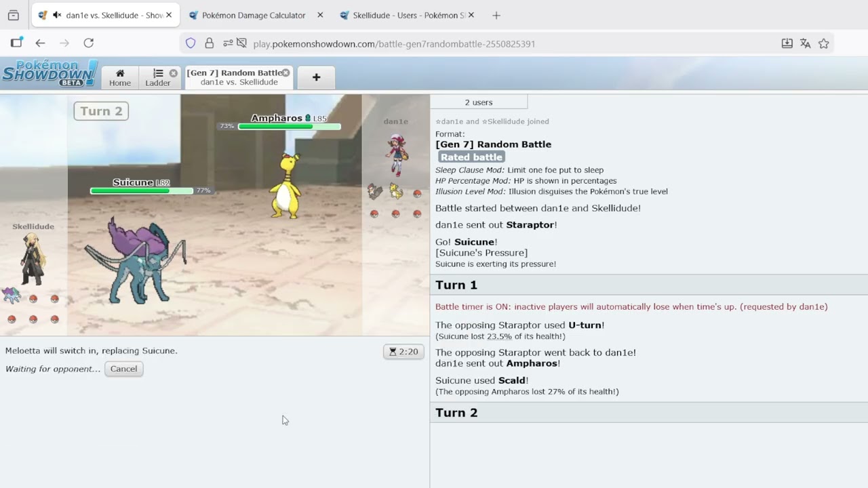Open the 2 users list
868x488 pixels.
pos(479,102)
